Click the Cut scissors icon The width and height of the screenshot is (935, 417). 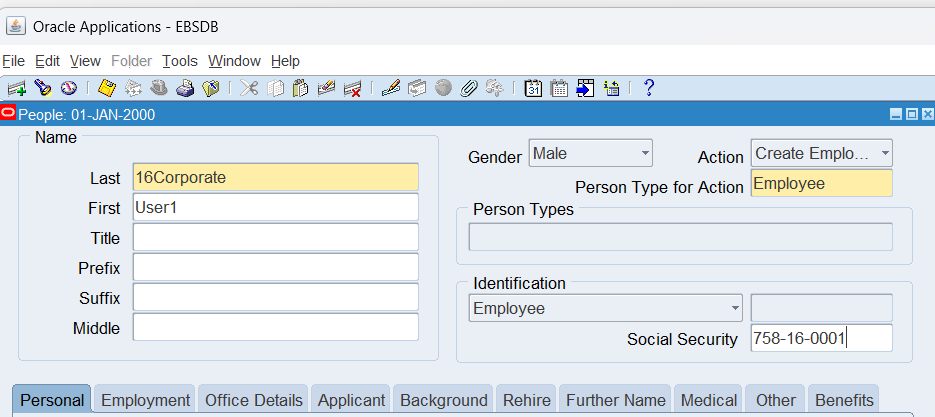249,89
